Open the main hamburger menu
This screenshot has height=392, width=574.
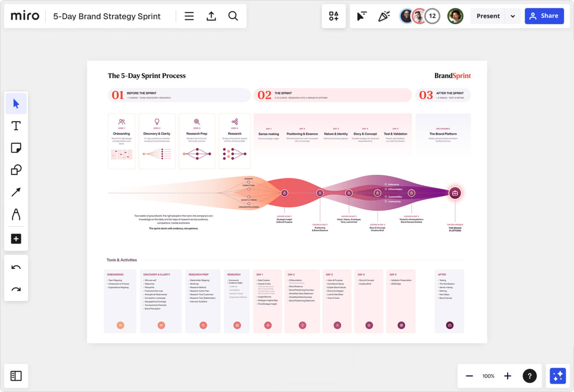coord(189,16)
